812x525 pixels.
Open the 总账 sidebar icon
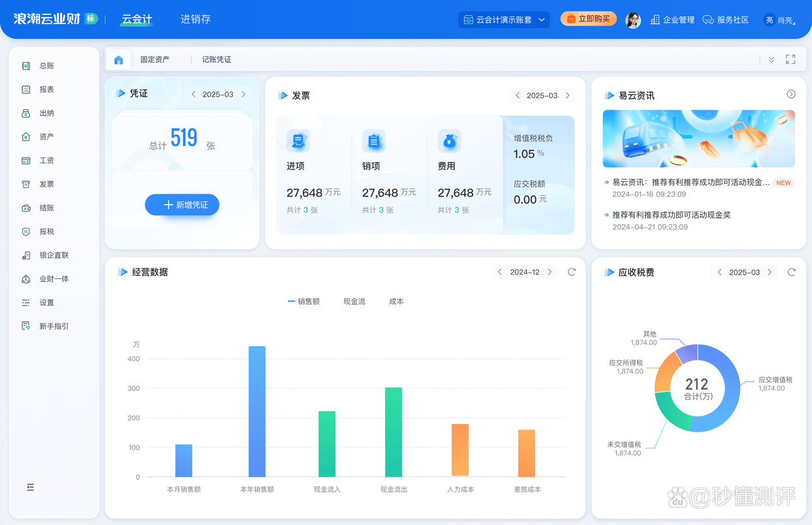[26, 66]
